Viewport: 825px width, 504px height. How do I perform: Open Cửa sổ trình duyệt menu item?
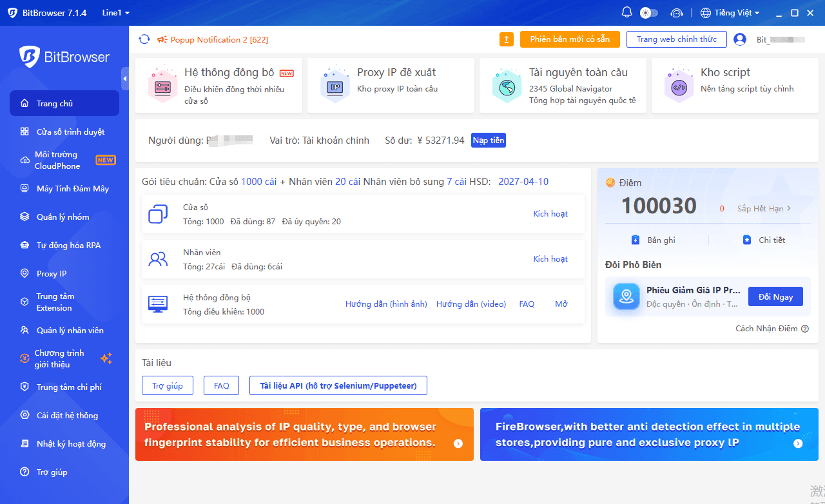[x=64, y=131]
